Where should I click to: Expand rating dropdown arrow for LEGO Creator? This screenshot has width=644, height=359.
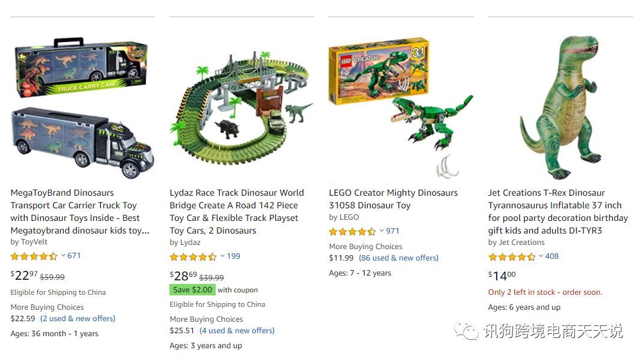381,231
